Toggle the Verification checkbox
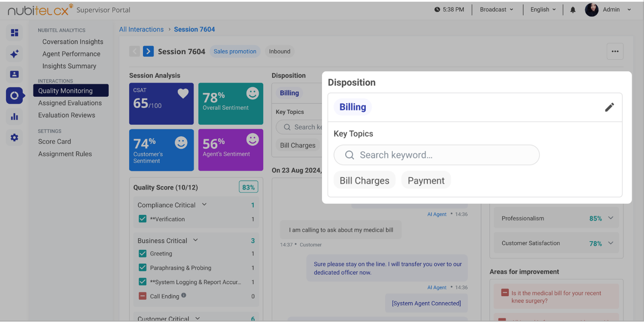The image size is (644, 322). [143, 219]
